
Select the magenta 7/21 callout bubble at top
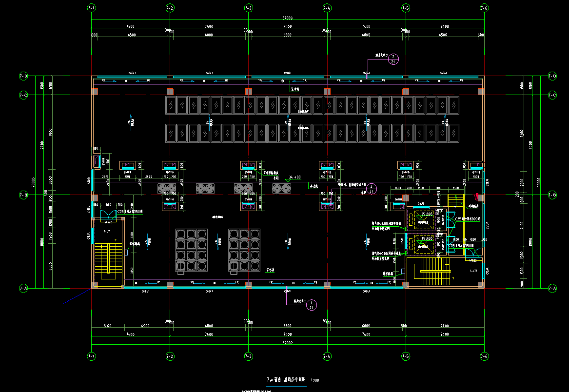pyautogui.click(x=394, y=59)
